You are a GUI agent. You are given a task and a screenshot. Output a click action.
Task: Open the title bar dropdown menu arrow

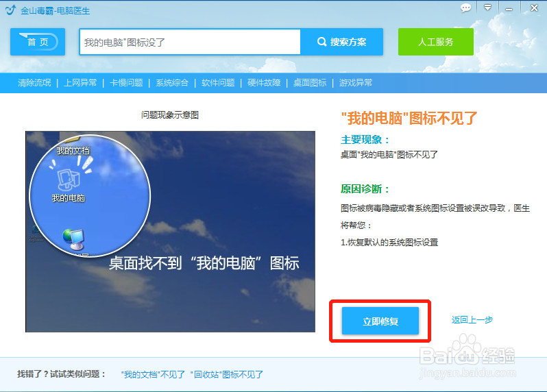coord(487,8)
